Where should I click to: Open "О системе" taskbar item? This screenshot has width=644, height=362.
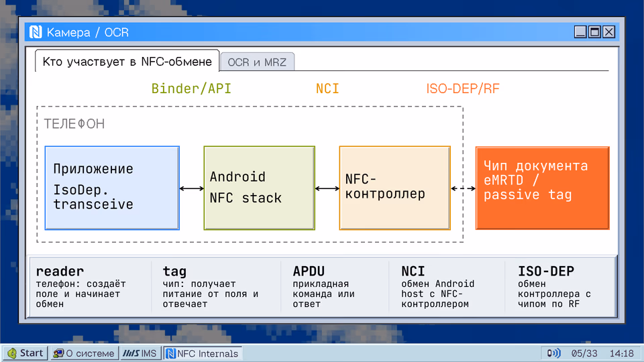click(85, 353)
